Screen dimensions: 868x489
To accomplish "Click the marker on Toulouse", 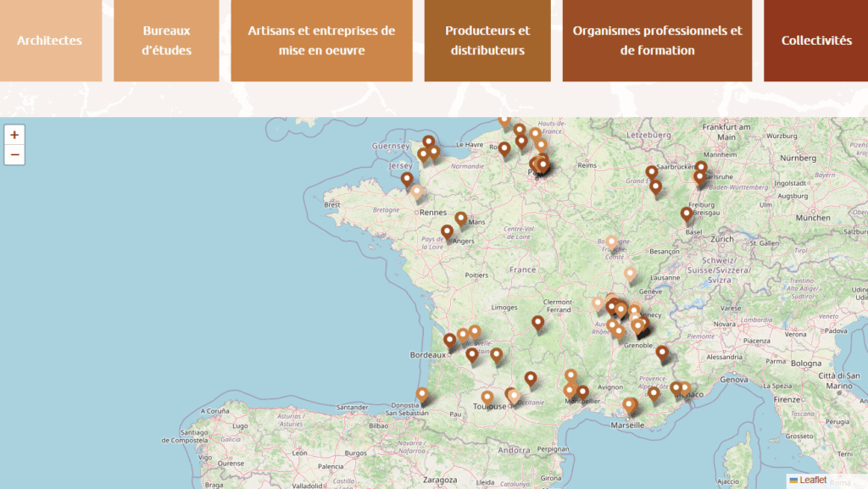I will [x=487, y=398].
